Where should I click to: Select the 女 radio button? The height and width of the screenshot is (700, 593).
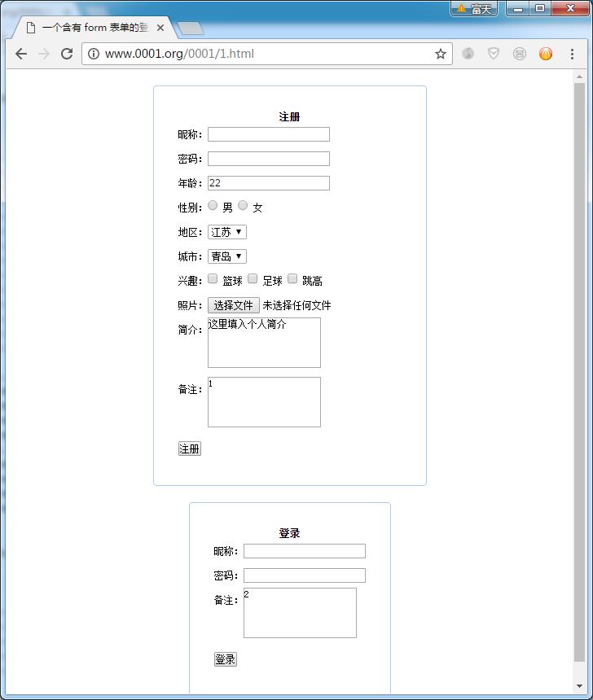click(x=243, y=205)
